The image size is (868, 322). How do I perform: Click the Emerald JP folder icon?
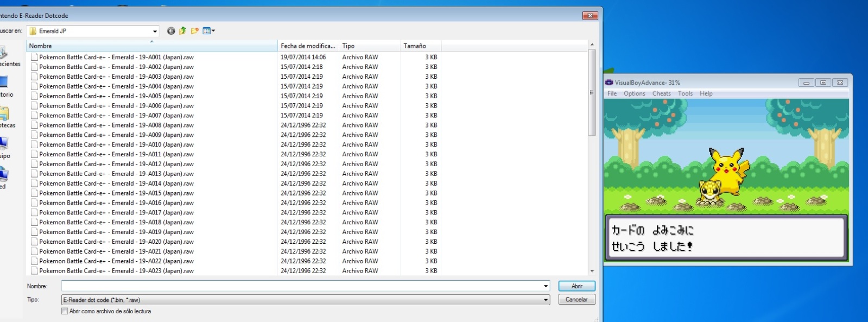pos(33,31)
